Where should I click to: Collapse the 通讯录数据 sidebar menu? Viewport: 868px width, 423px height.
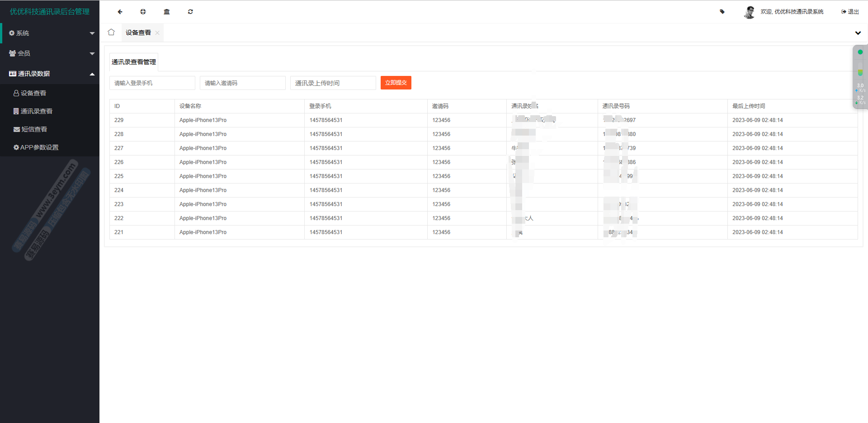(x=50, y=74)
